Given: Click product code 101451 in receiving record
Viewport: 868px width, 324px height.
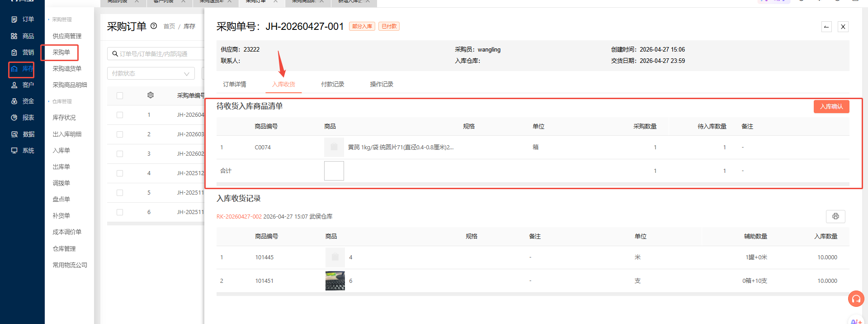Looking at the screenshot, I should coord(264,281).
